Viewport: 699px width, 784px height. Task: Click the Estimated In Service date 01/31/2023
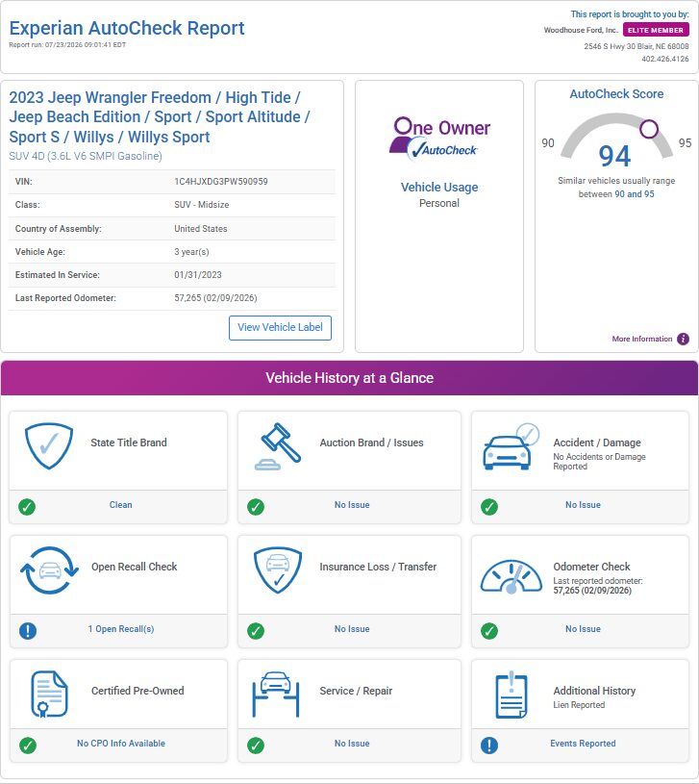point(198,274)
